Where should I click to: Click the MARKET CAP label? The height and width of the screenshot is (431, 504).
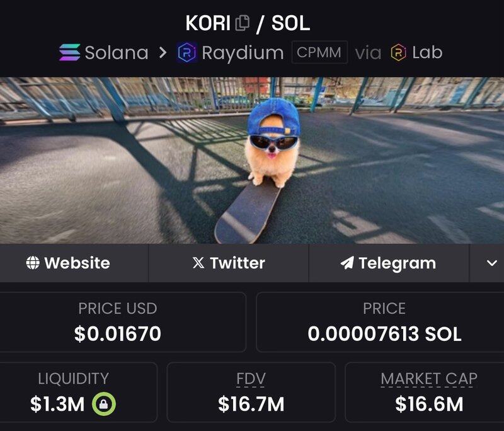pyautogui.click(x=429, y=379)
